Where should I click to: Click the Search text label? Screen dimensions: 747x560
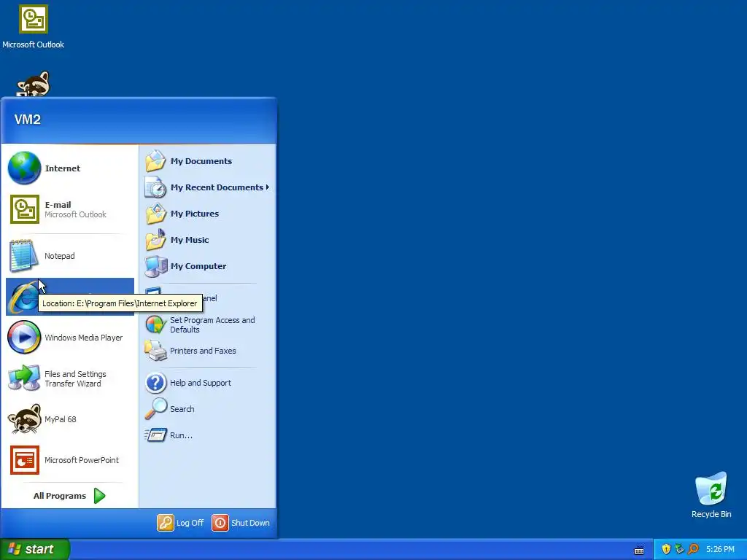182,409
